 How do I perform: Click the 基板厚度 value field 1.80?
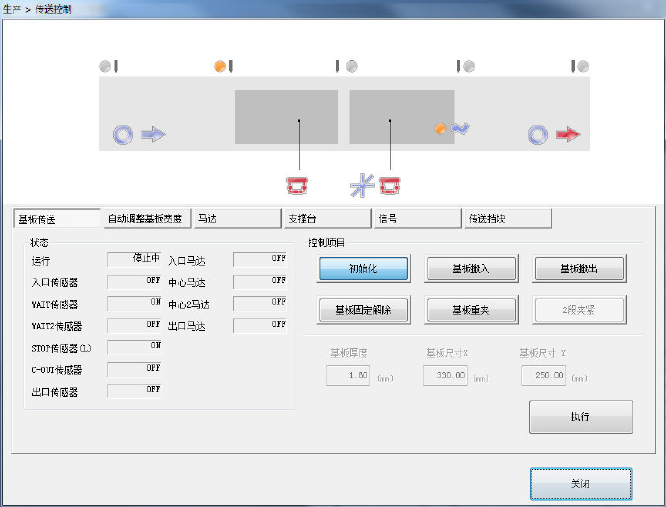pyautogui.click(x=348, y=375)
